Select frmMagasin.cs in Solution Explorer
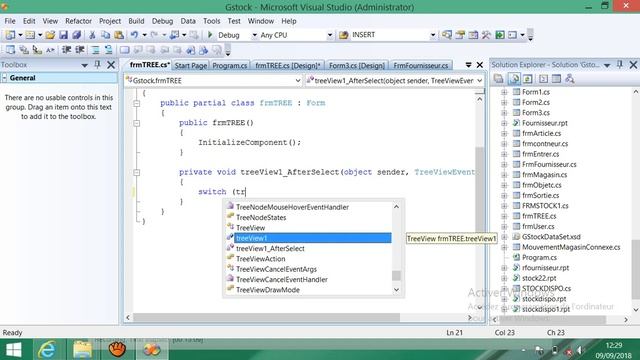The height and width of the screenshot is (360, 640). [544, 175]
